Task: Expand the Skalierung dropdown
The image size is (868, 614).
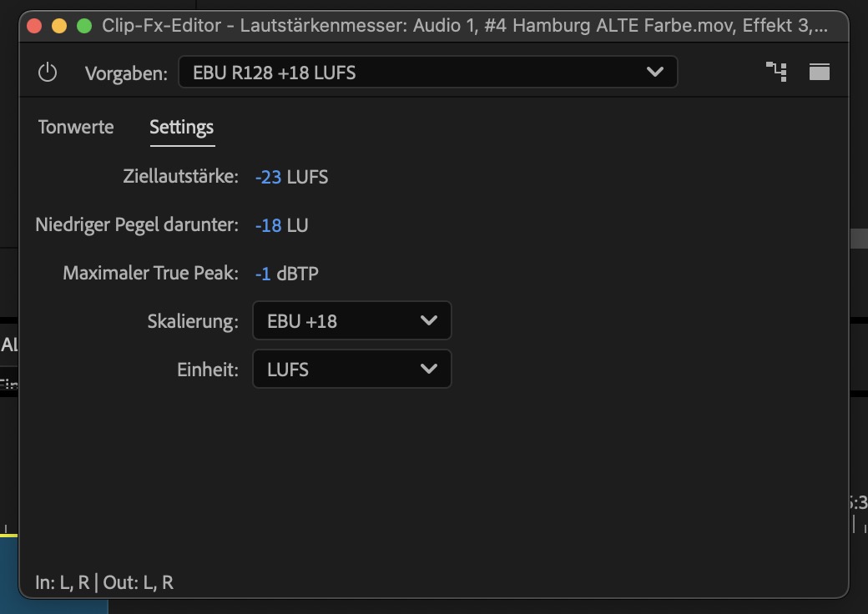Action: click(351, 321)
